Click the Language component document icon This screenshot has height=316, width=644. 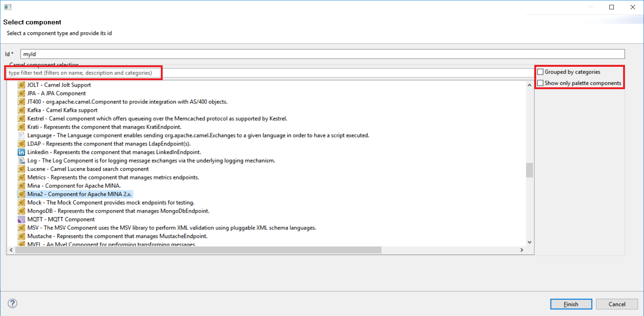(21, 135)
